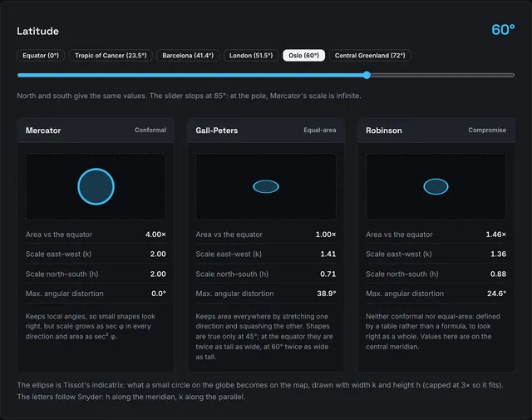
Task: Click Mercator's 4.00× area value
Action: point(155,235)
